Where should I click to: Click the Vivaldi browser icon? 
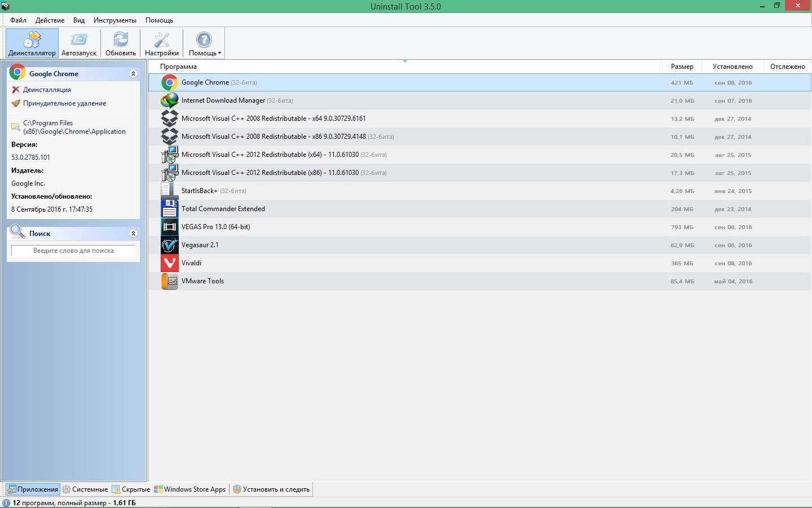[169, 263]
